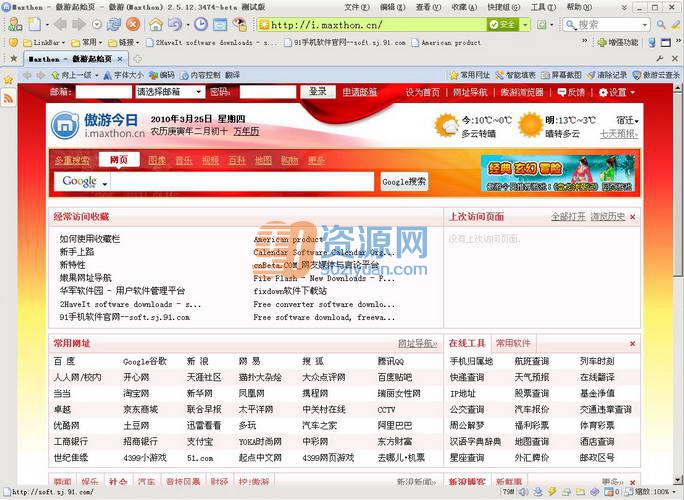
Task: Open the 缩放 100% zoom dropdown
Action: click(x=653, y=492)
